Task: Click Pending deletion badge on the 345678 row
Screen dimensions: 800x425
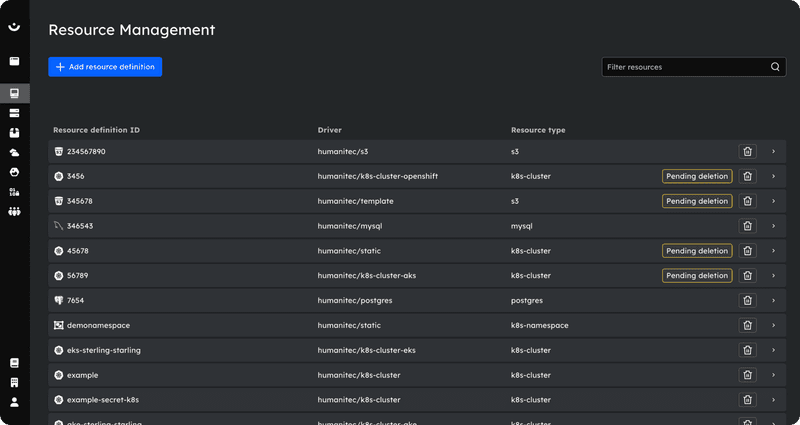Action: [697, 201]
